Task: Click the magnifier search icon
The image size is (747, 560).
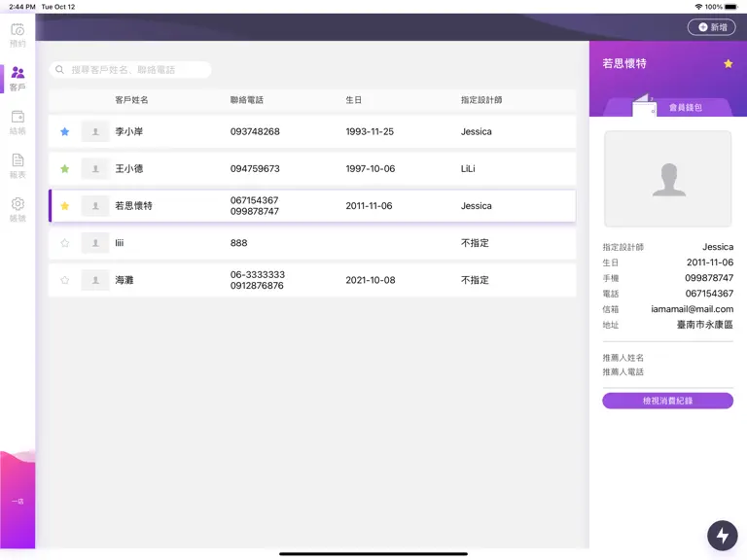Action: tap(59, 70)
